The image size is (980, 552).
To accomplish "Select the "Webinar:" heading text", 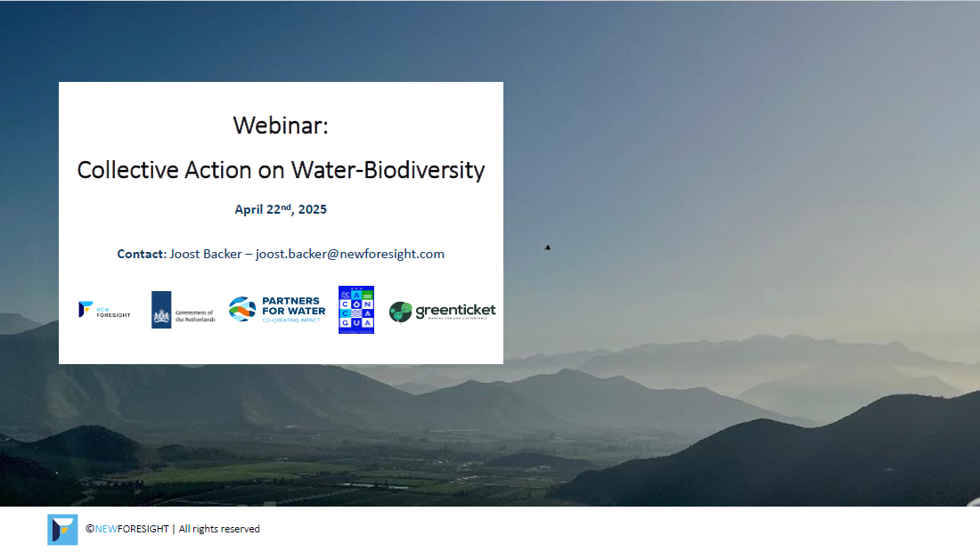I will (x=281, y=126).
